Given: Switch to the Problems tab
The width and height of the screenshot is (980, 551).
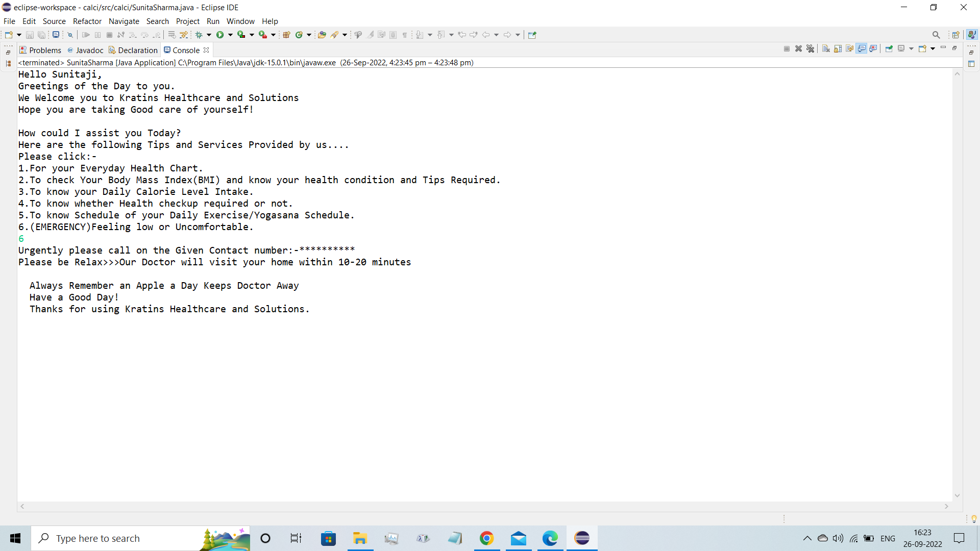Looking at the screenshot, I should pyautogui.click(x=44, y=50).
